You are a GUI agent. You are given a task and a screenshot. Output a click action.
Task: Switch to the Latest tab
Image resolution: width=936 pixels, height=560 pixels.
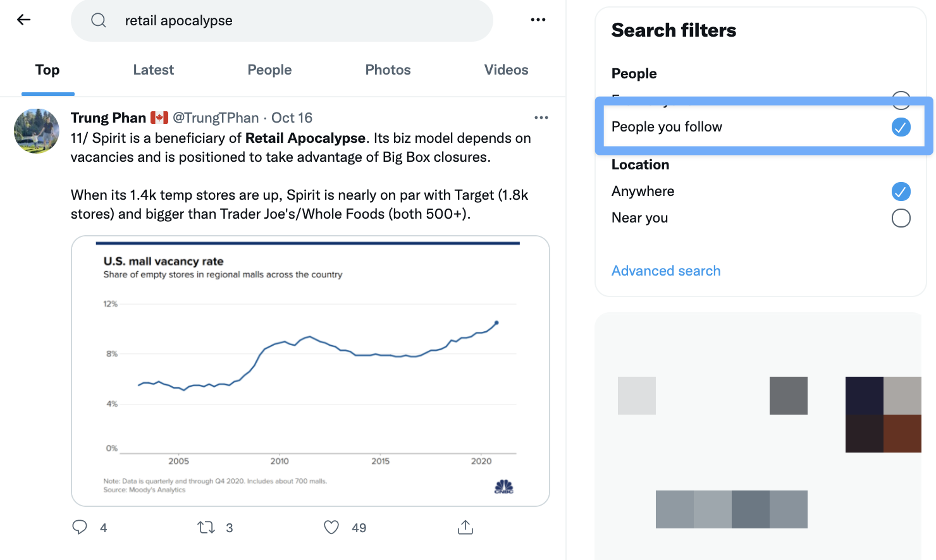tap(153, 70)
